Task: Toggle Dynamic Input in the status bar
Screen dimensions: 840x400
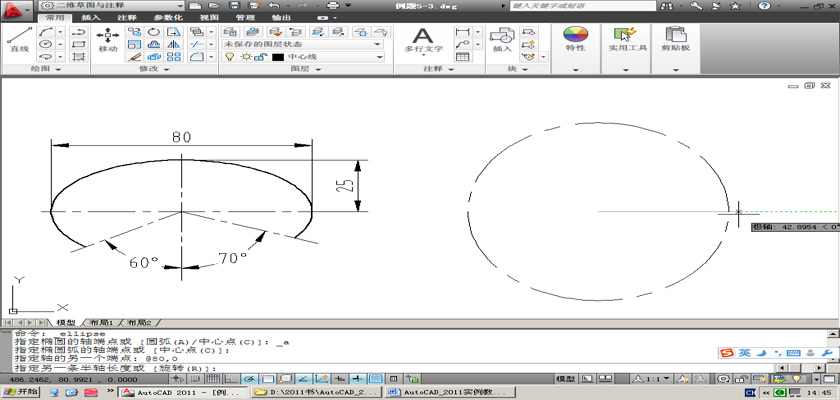Action: [x=339, y=379]
